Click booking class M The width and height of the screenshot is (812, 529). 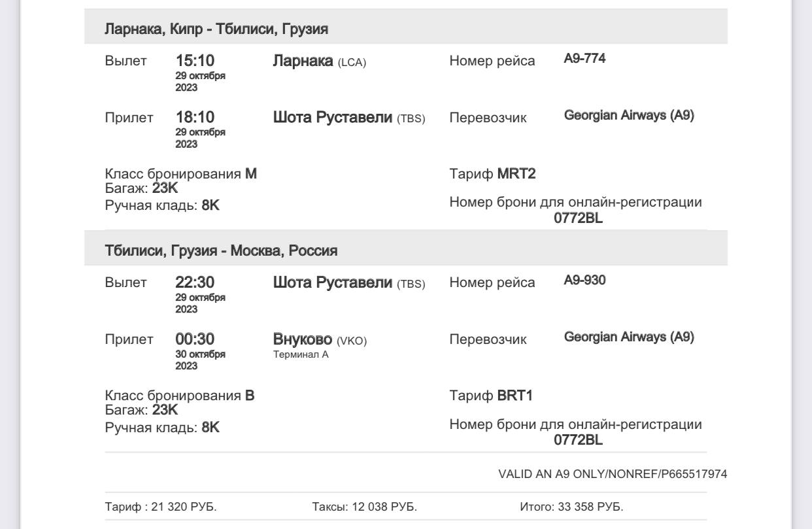tap(251, 175)
